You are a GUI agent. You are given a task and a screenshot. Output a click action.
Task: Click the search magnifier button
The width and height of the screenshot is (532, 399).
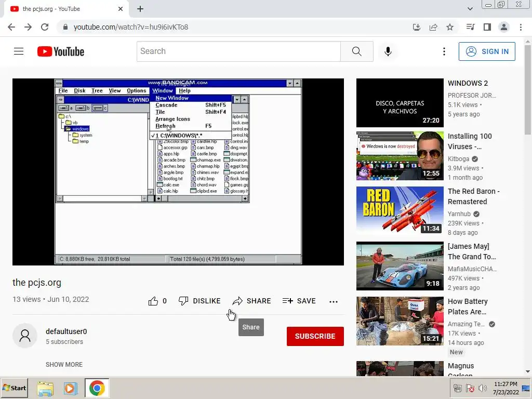tap(356, 51)
